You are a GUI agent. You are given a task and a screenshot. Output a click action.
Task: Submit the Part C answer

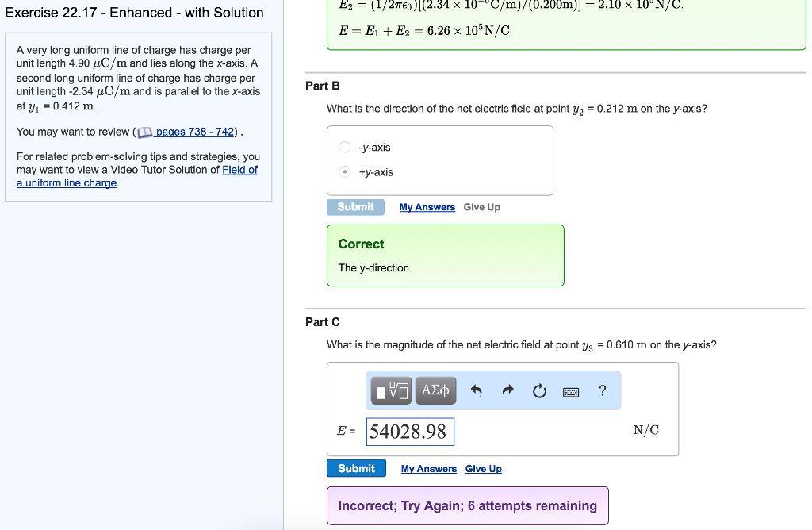(x=356, y=468)
